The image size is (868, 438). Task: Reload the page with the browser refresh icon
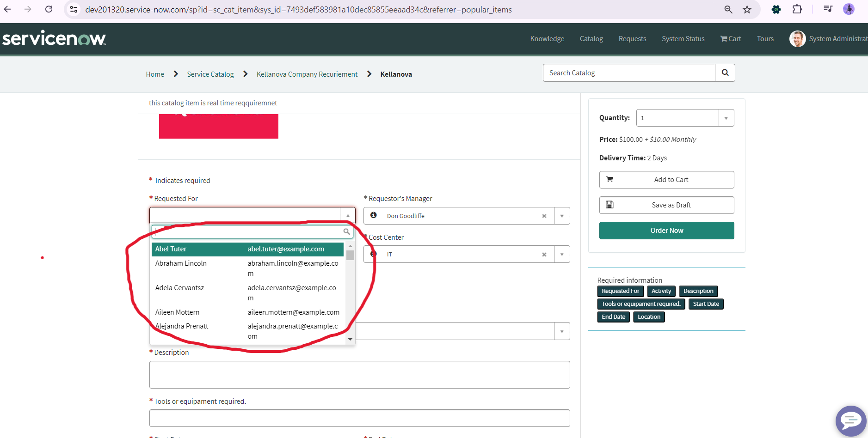(49, 9)
